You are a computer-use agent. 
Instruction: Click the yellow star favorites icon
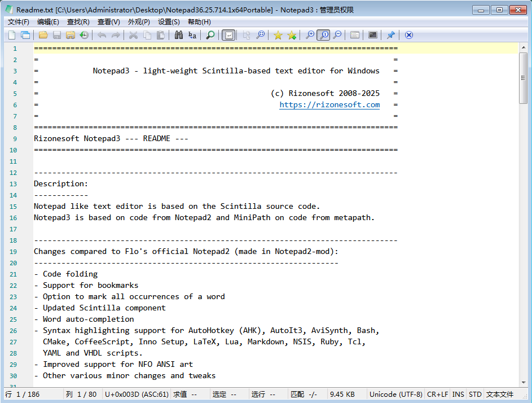pyautogui.click(x=278, y=35)
